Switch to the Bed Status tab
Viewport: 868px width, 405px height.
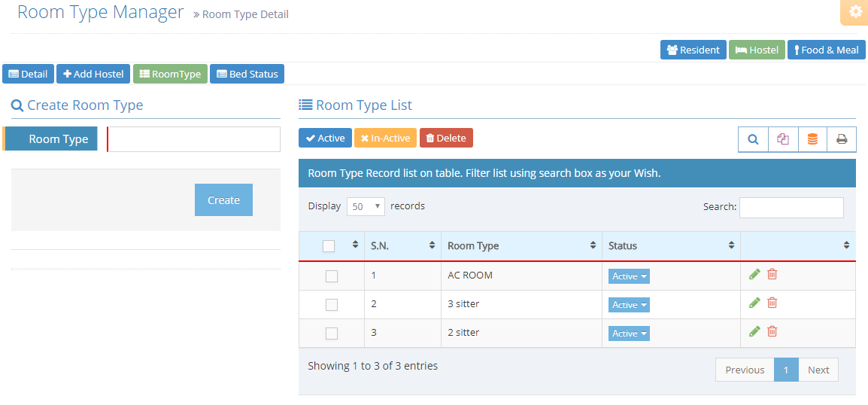click(x=247, y=74)
